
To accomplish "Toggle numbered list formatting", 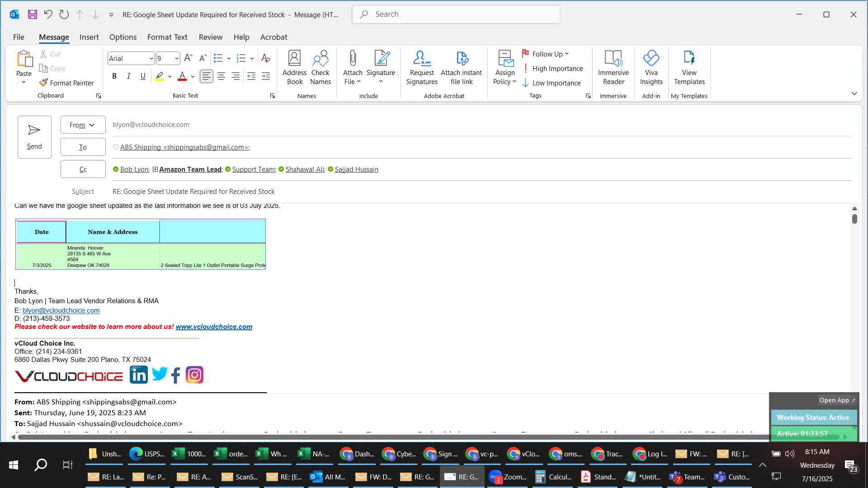I will (241, 58).
